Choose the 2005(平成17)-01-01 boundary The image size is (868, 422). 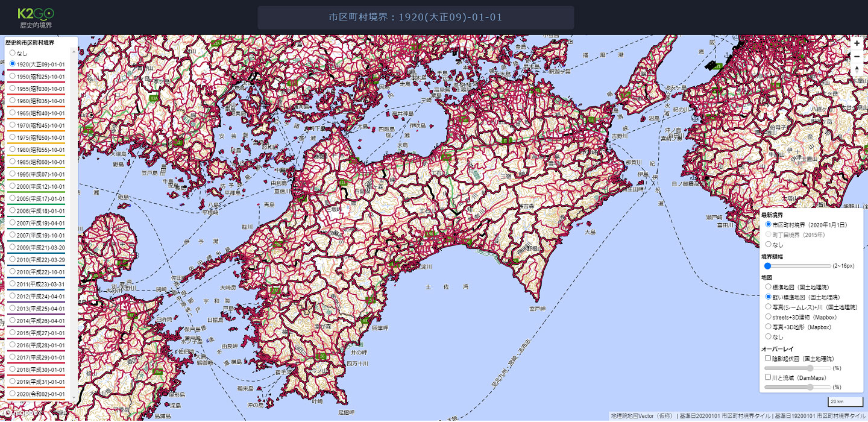coord(13,198)
